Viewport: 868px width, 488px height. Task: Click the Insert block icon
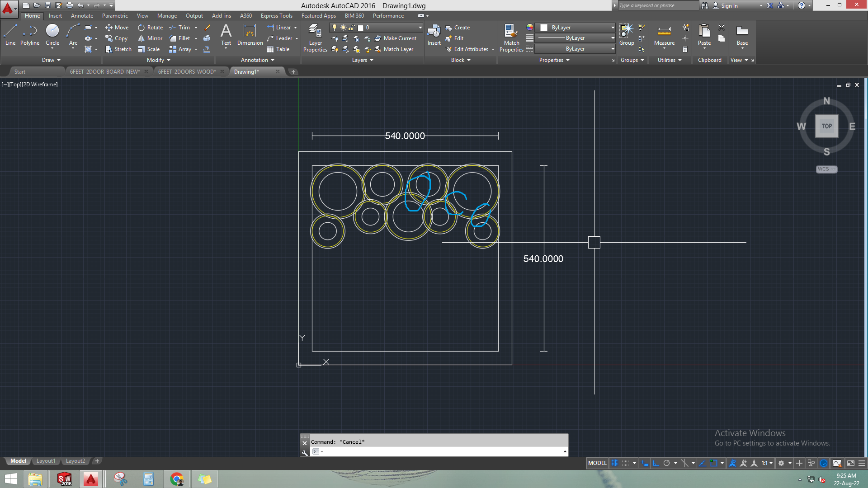[x=434, y=34]
